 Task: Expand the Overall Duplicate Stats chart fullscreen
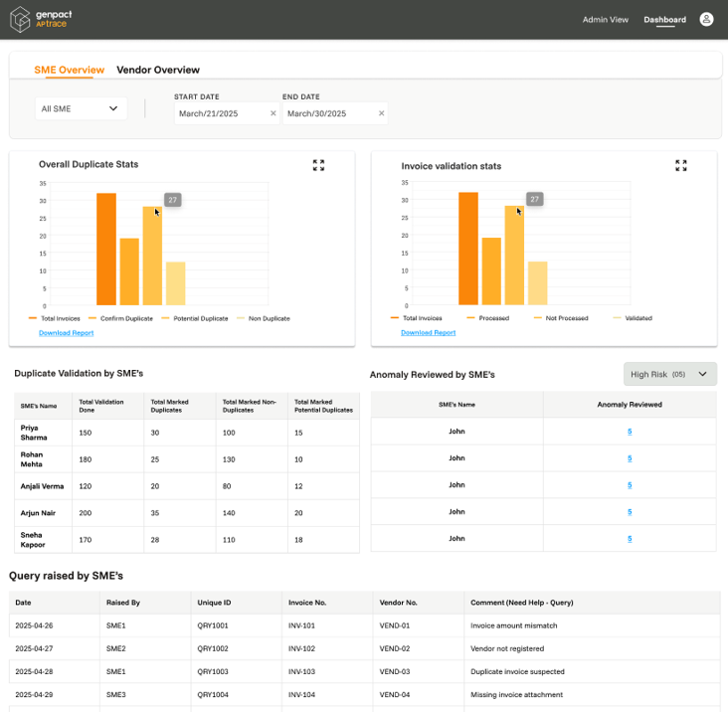coord(318,165)
